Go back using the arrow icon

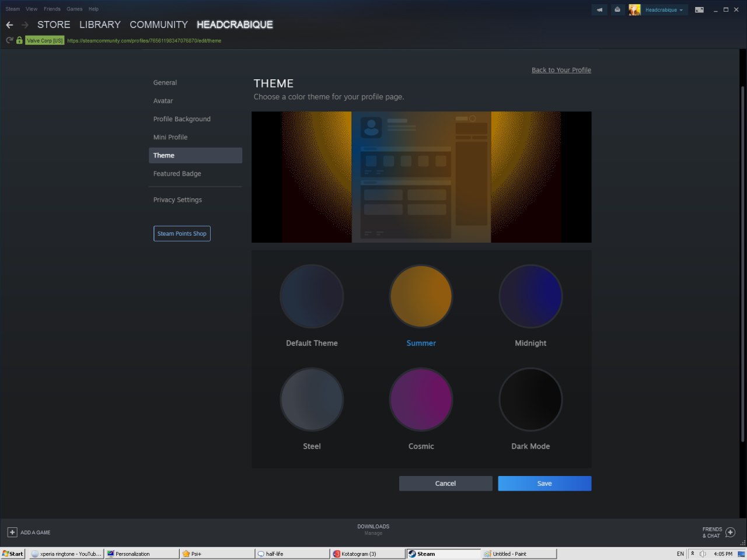click(x=9, y=25)
